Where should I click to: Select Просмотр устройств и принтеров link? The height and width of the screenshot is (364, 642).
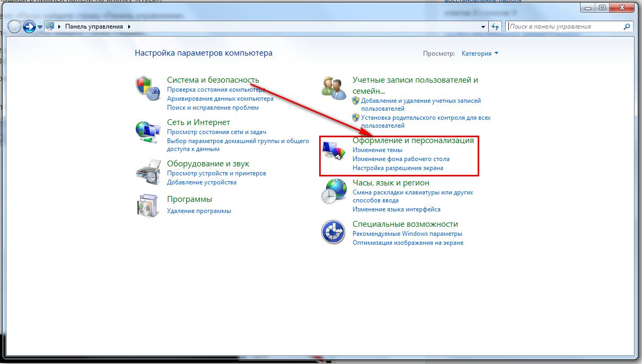pos(216,173)
